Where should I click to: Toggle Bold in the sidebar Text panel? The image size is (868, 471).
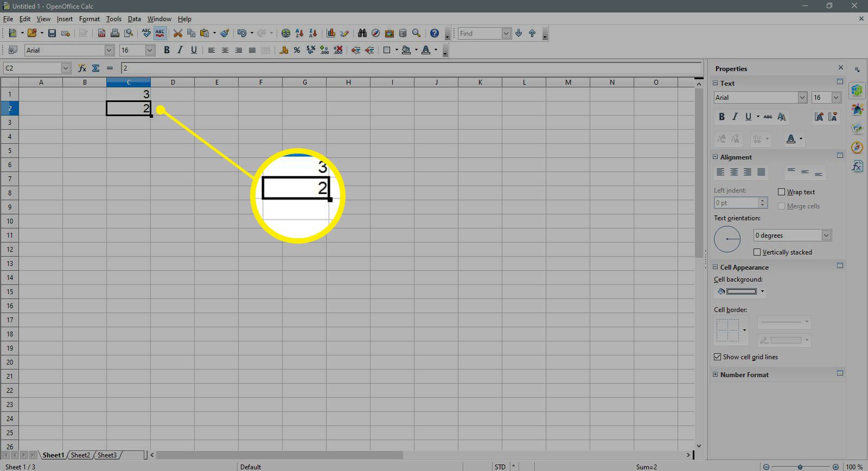point(722,117)
